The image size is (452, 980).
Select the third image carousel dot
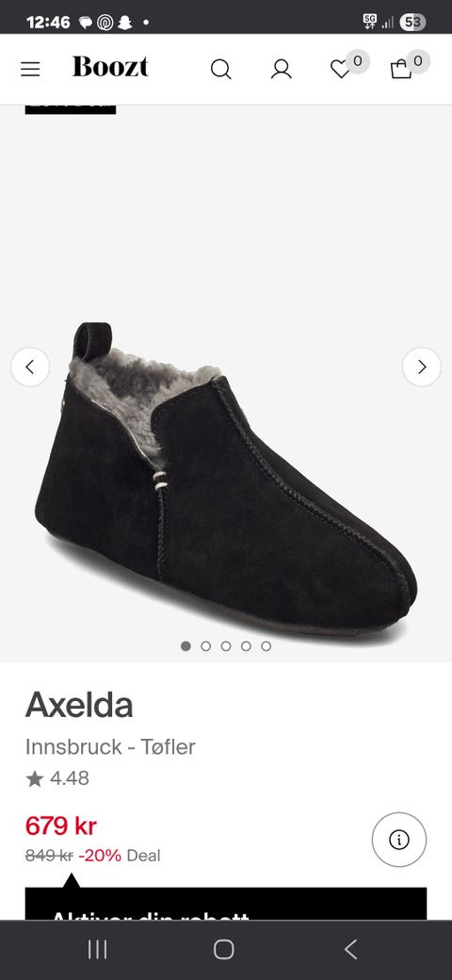226,646
